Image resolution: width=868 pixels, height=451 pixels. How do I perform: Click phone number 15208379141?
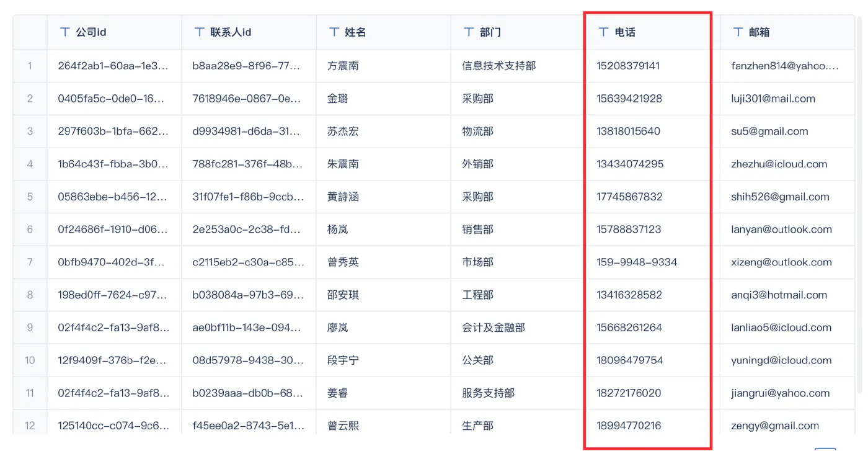(629, 66)
